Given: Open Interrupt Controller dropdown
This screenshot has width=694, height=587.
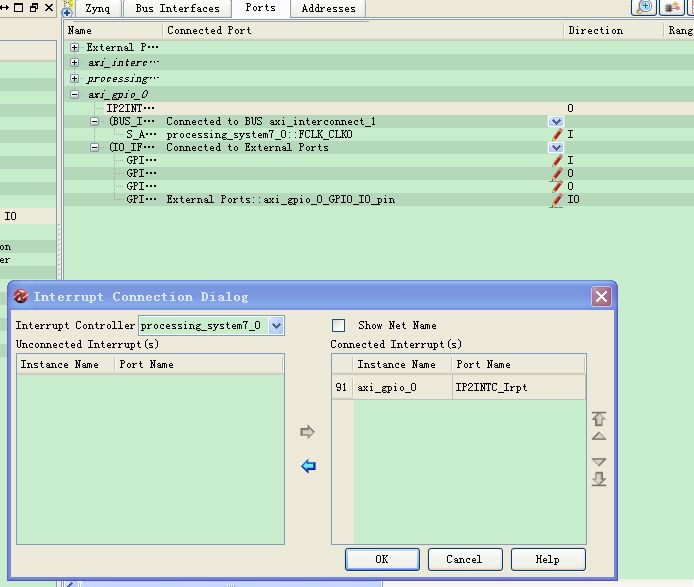Looking at the screenshot, I should point(277,325).
